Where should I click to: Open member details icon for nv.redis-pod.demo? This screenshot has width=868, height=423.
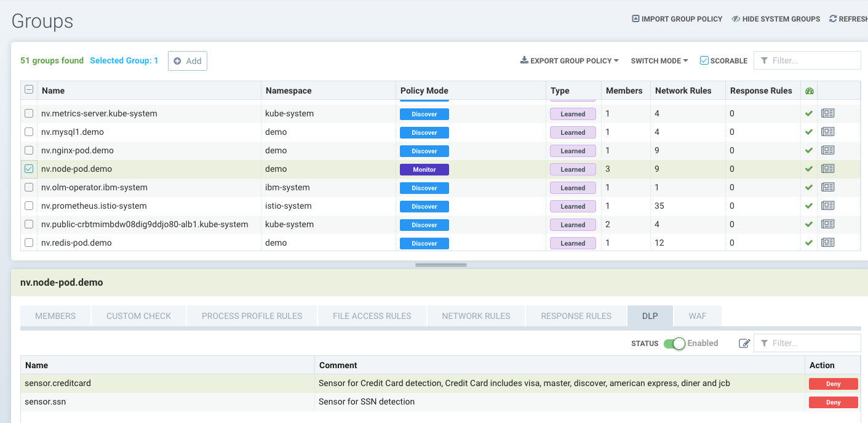pyautogui.click(x=827, y=243)
